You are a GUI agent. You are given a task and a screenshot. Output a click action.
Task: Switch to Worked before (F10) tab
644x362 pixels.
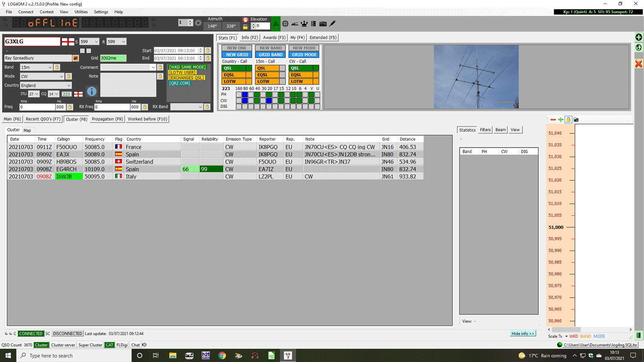147,119
